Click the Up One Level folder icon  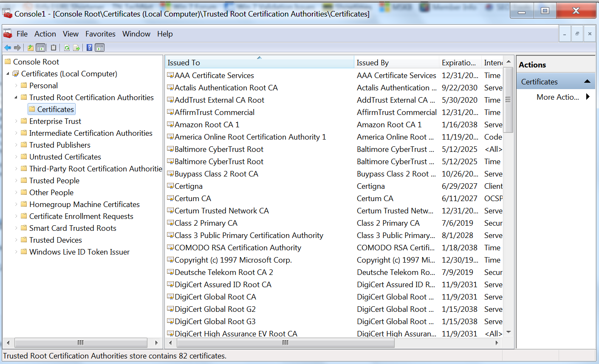click(x=31, y=48)
